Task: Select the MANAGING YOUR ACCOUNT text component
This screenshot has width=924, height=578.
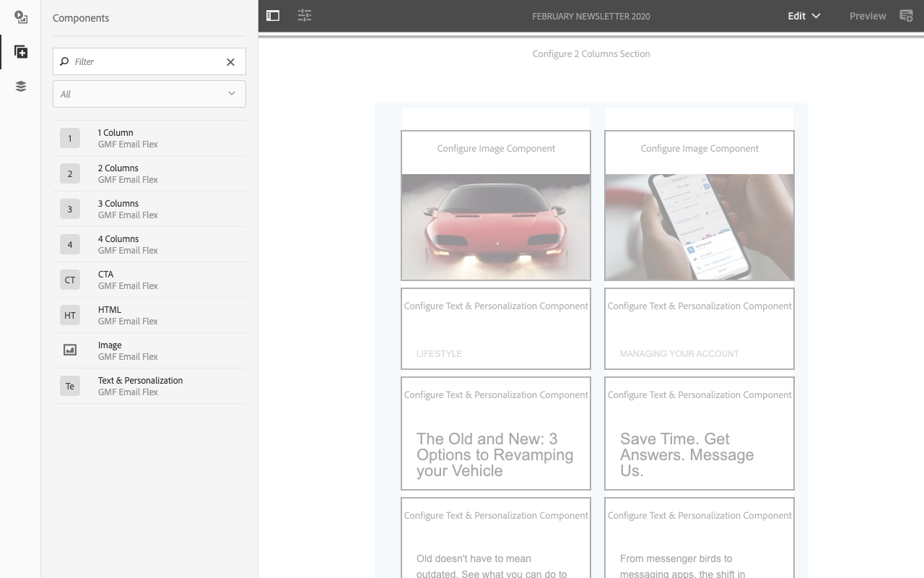Action: point(699,329)
